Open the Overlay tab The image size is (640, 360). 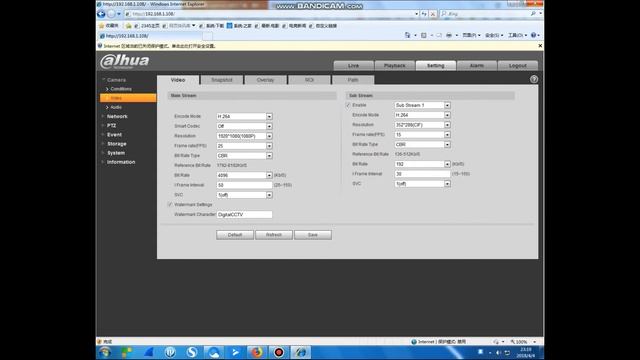coord(265,80)
